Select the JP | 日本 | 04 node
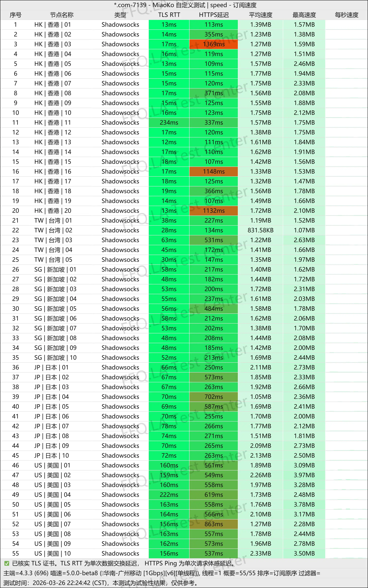This screenshot has height=588, width=368. click(52, 397)
